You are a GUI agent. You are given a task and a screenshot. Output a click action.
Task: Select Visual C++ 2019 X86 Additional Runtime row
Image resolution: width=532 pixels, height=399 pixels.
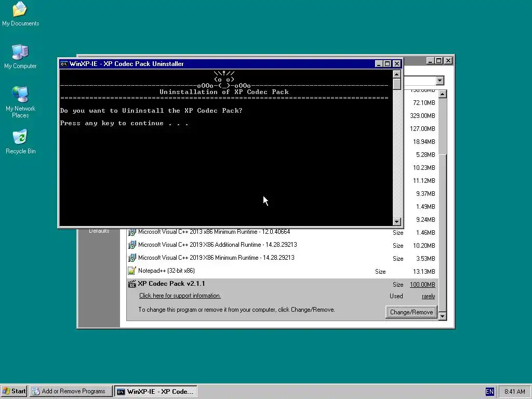click(x=282, y=245)
